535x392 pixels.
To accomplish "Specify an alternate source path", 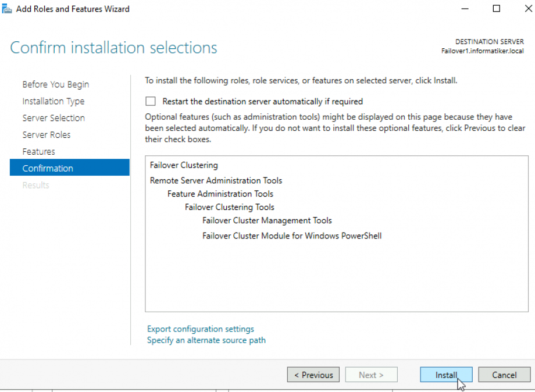I will (206, 340).
